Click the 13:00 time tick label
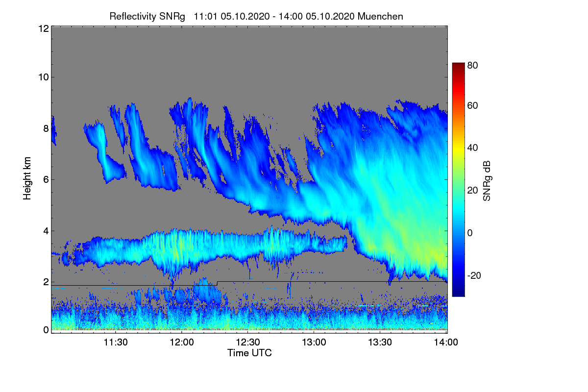This screenshot has width=588, height=392. pos(314,343)
